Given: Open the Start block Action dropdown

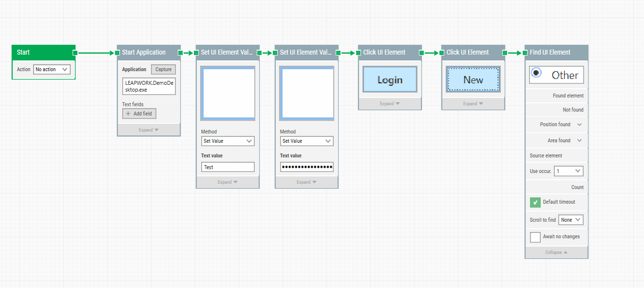Looking at the screenshot, I should (52, 70).
